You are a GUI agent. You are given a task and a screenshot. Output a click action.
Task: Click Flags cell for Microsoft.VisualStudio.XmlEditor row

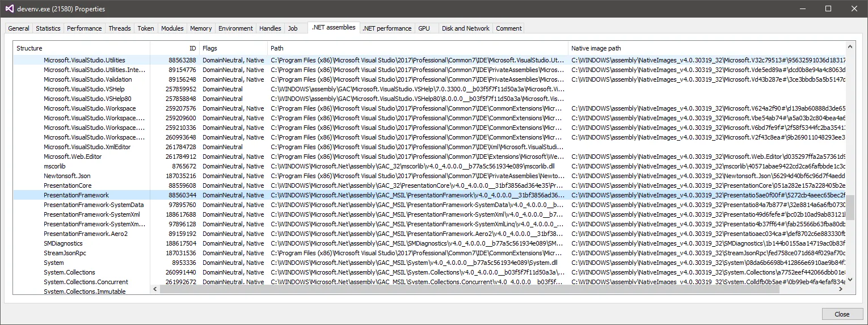(x=223, y=147)
